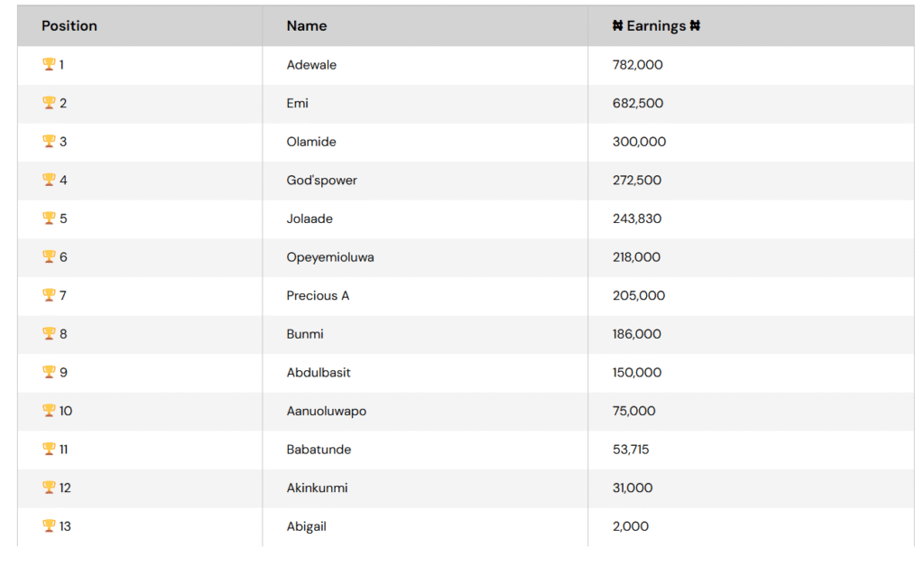This screenshot has width=924, height=567.
Task: Click the name Aanuoluwapo
Action: 327,411
